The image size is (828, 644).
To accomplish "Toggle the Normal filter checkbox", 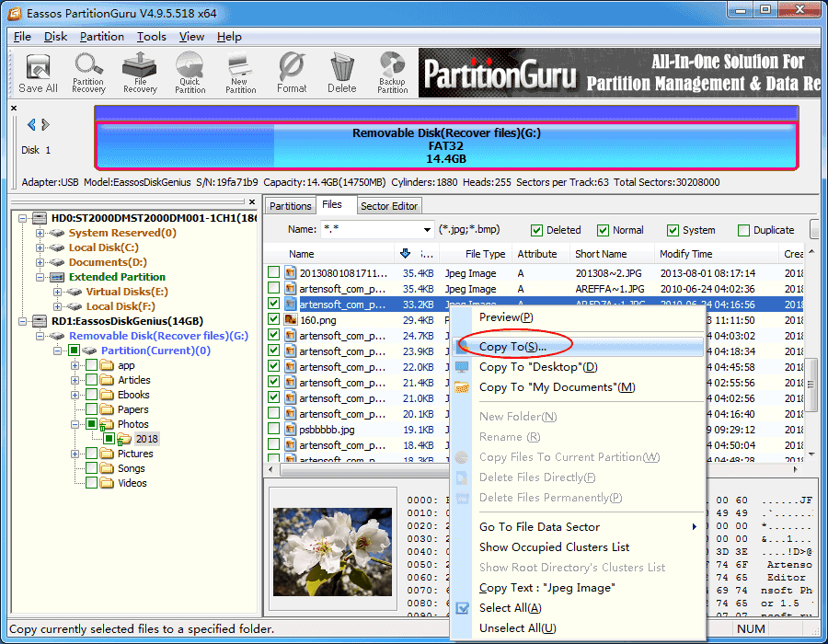I will (603, 230).
